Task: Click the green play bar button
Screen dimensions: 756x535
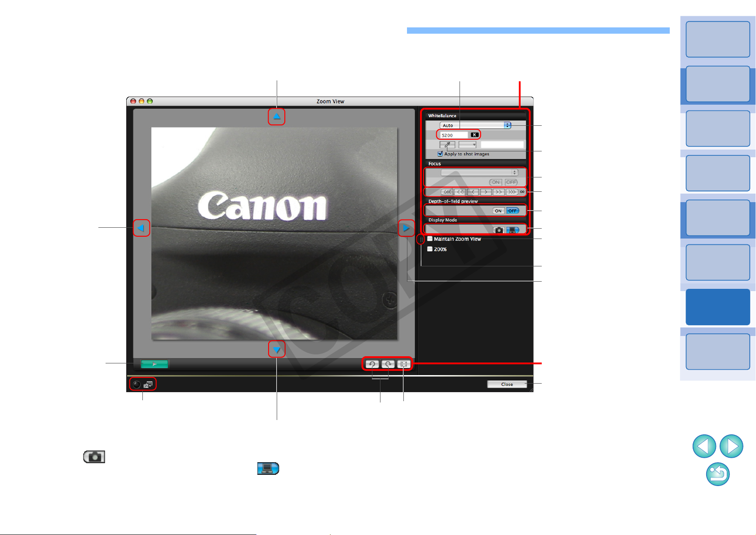Action: 155,364
